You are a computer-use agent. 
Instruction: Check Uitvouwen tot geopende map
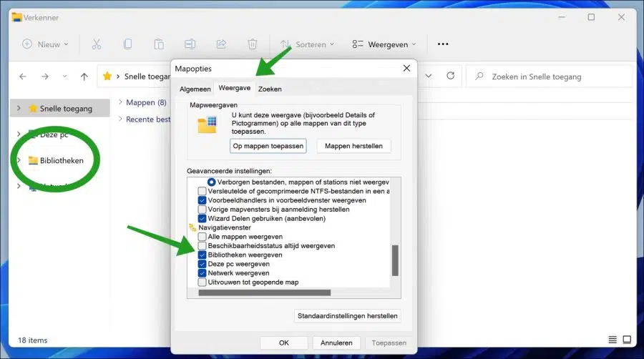pos(202,282)
